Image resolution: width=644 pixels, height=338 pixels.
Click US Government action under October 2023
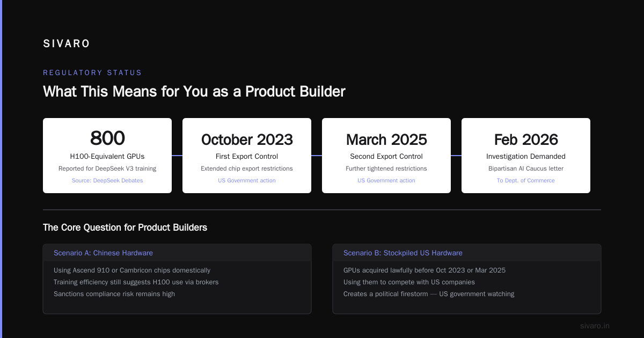[x=247, y=181]
